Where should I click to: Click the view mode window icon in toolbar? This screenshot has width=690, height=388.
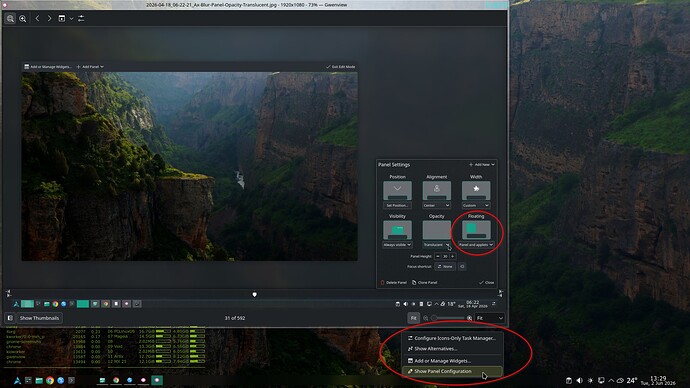point(62,18)
